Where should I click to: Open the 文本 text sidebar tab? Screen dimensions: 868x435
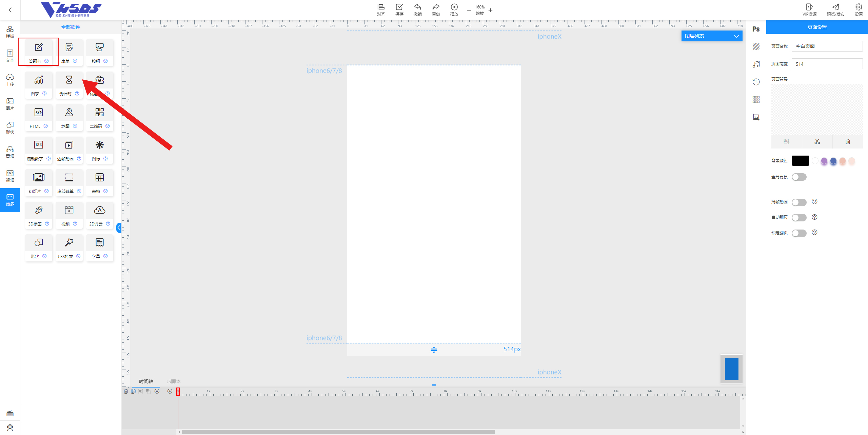click(x=10, y=56)
